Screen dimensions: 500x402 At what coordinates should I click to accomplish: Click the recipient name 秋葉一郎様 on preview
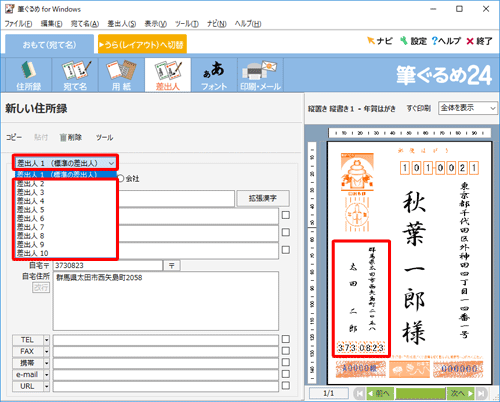(414, 267)
